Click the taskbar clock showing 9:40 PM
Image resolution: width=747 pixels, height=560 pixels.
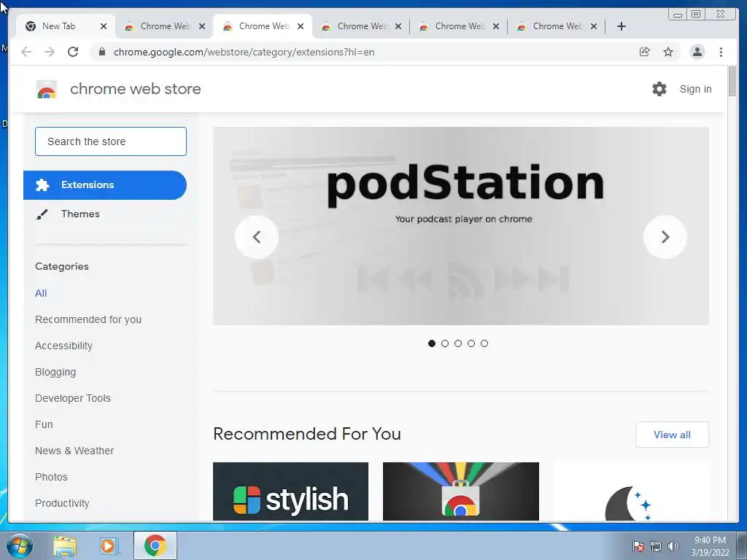click(x=710, y=546)
